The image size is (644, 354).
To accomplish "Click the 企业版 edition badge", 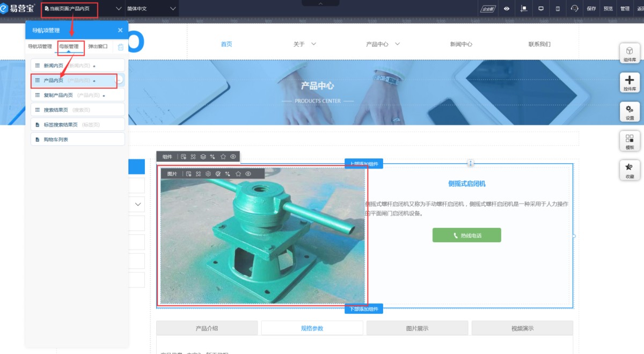I will coord(487,9).
